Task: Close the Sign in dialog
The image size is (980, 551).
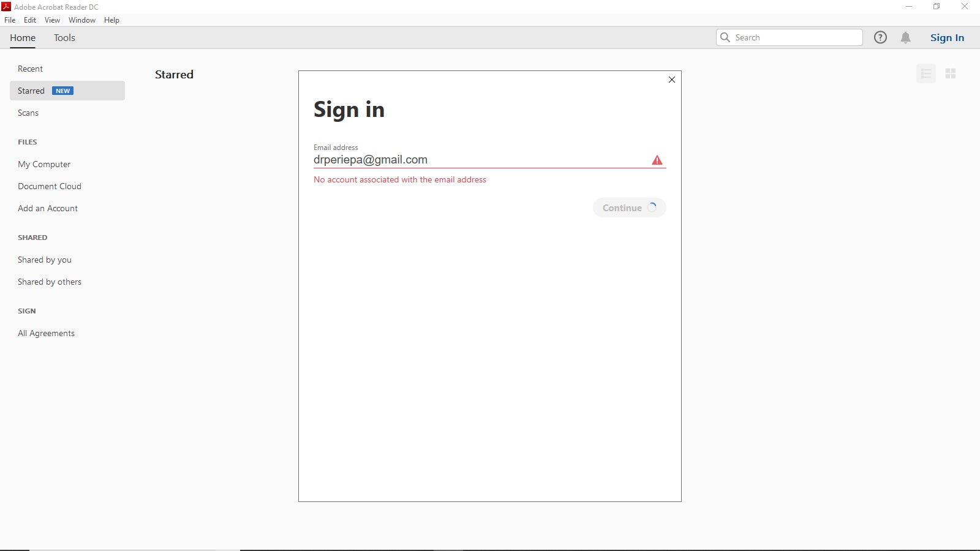Action: point(671,80)
